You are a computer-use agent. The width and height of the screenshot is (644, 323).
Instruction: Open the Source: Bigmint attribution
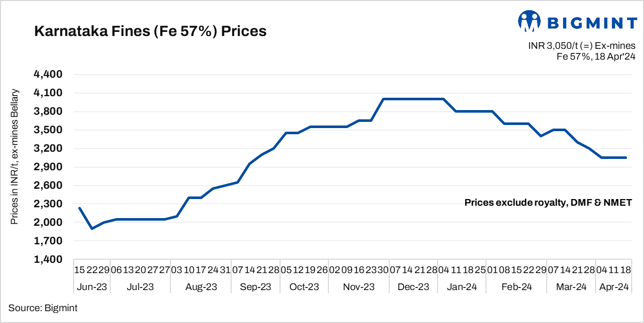[43, 308]
